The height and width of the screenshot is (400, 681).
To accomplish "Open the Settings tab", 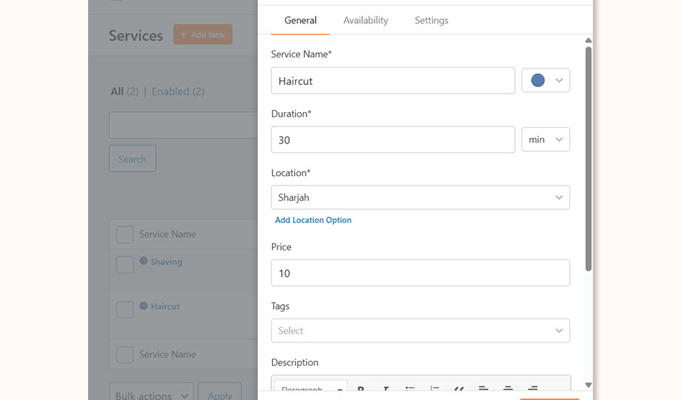I will pos(431,21).
